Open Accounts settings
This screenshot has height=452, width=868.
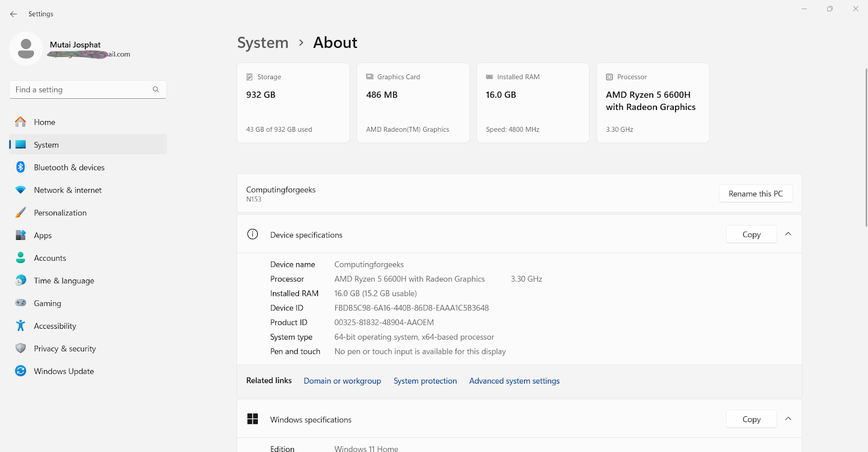pos(88,258)
